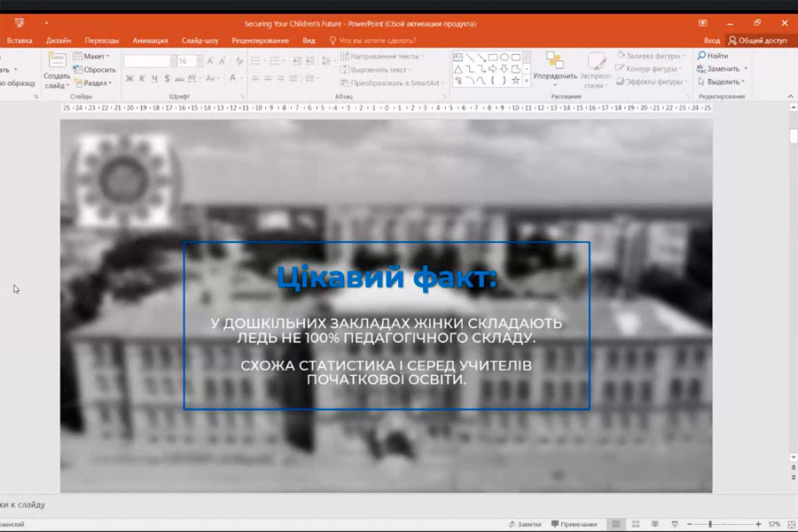Click the zoom slider handle in status bar
Viewport: 798px width, 532px height.
pyautogui.click(x=710, y=524)
